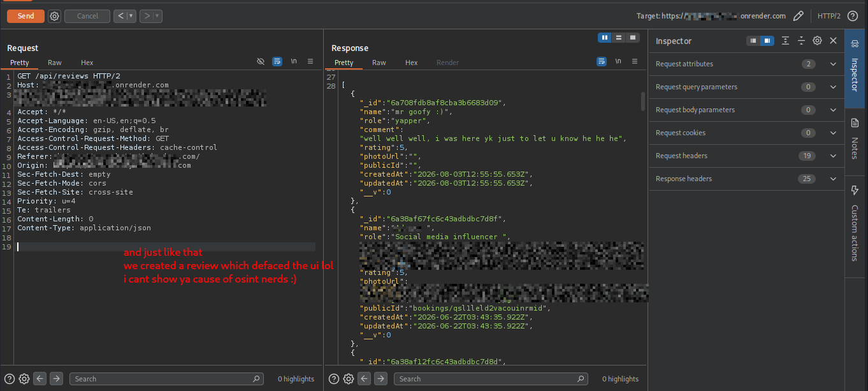Switch Response view to Hex tab
Viewport: 868px width, 391px height.
tap(412, 63)
